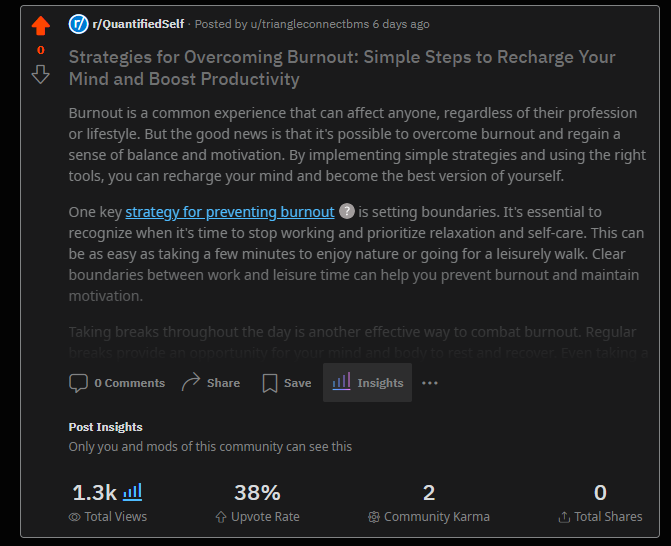671x546 pixels.
Task: Open the 'strategy for preventing burnout' hyperlink
Action: (230, 212)
